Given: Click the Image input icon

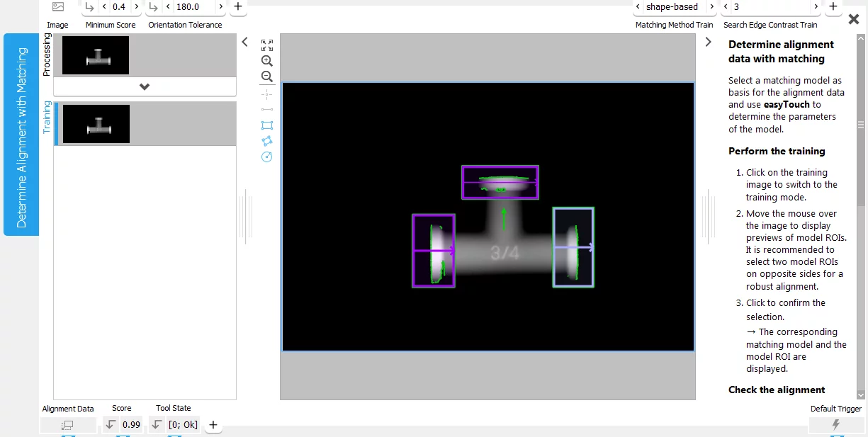Looking at the screenshot, I should (58, 7).
